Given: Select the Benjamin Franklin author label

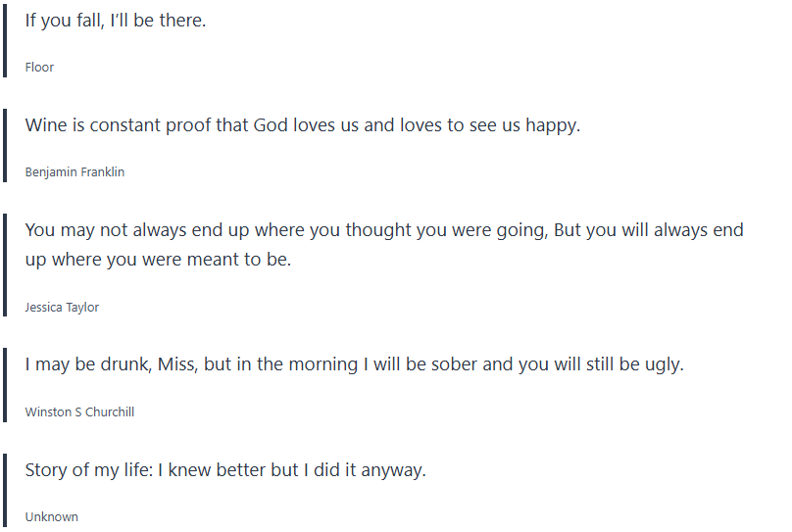Looking at the screenshot, I should [x=74, y=172].
